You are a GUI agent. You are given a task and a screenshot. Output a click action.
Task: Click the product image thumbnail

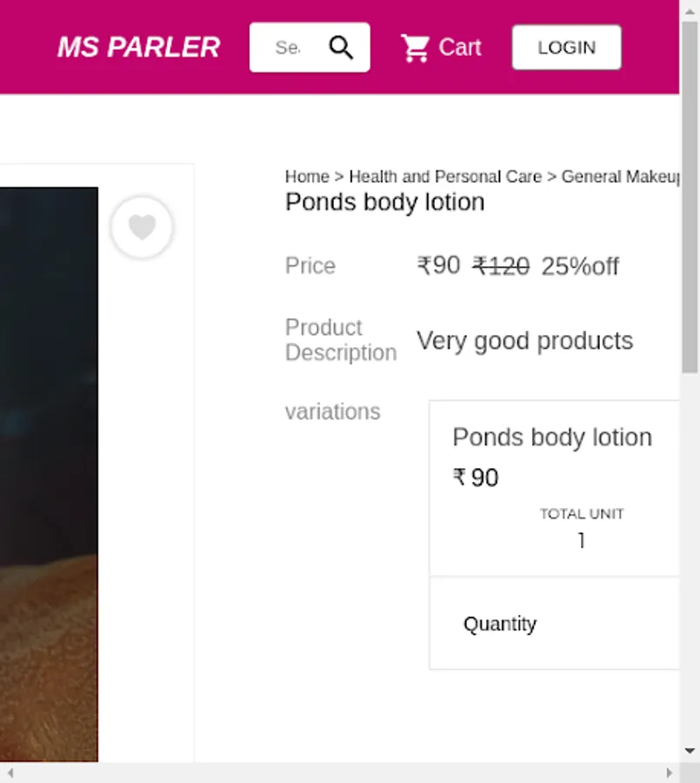(x=49, y=474)
